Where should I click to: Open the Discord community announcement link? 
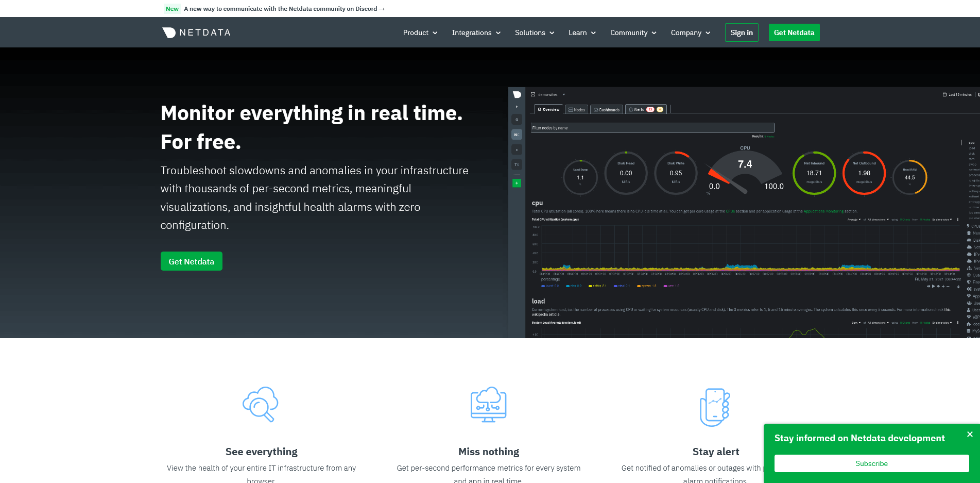pyautogui.click(x=284, y=9)
